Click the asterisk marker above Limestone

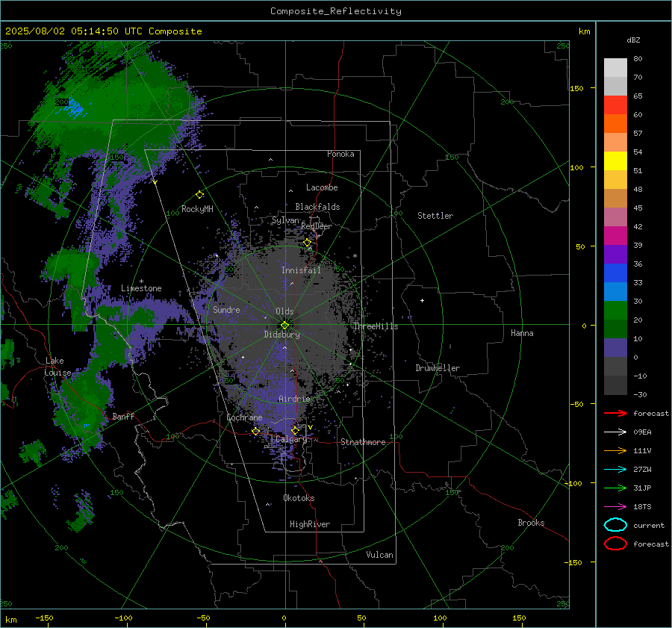141,282
